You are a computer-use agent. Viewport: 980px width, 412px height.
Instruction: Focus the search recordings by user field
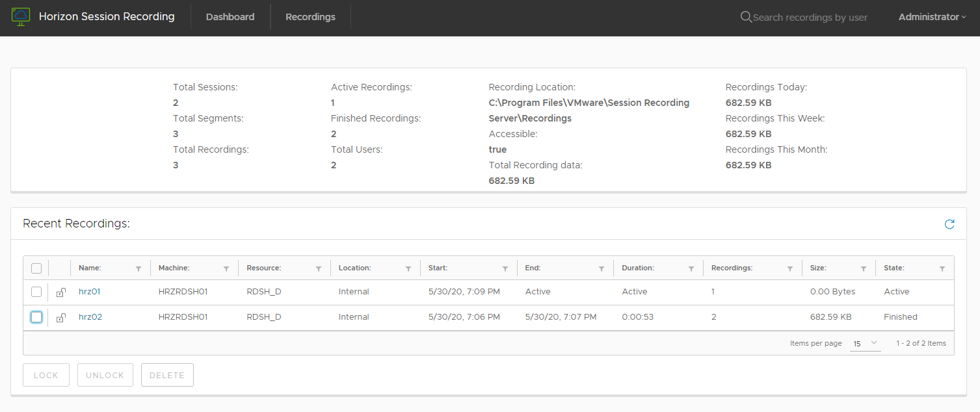click(810, 18)
